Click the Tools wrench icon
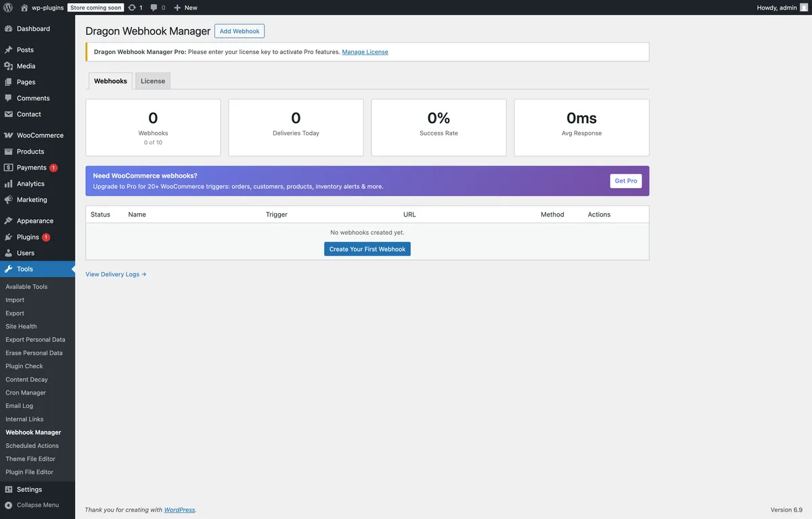 tap(8, 269)
